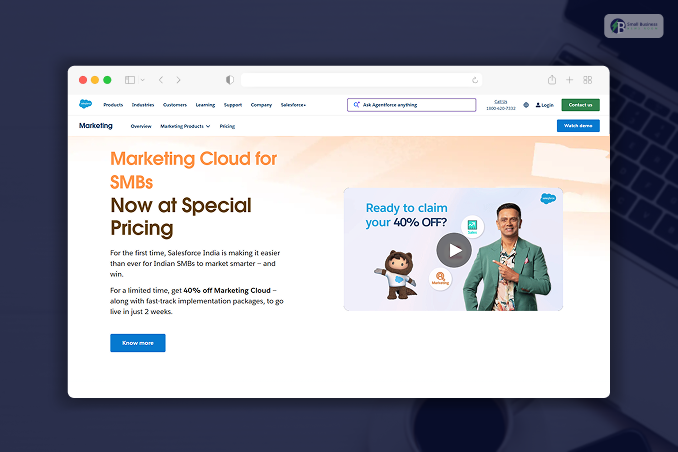
Task: Open the Pricing tab
Action: pyautogui.click(x=227, y=126)
